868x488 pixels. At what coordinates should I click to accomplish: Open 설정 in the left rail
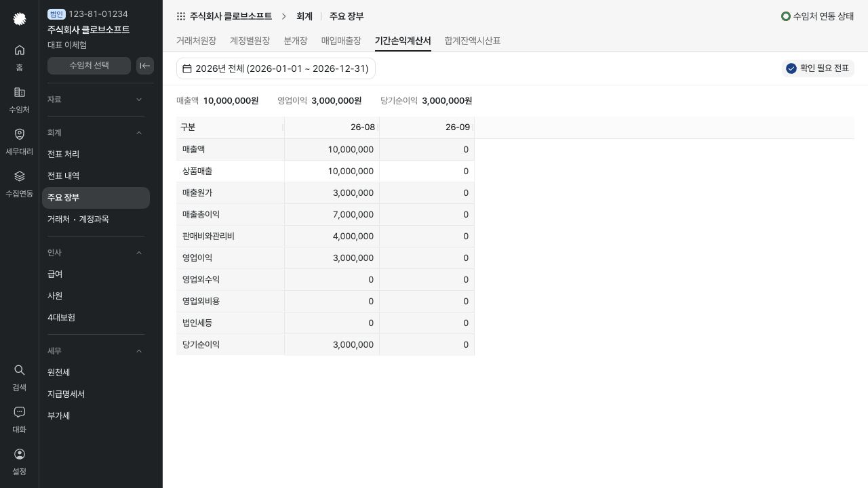tap(20, 461)
